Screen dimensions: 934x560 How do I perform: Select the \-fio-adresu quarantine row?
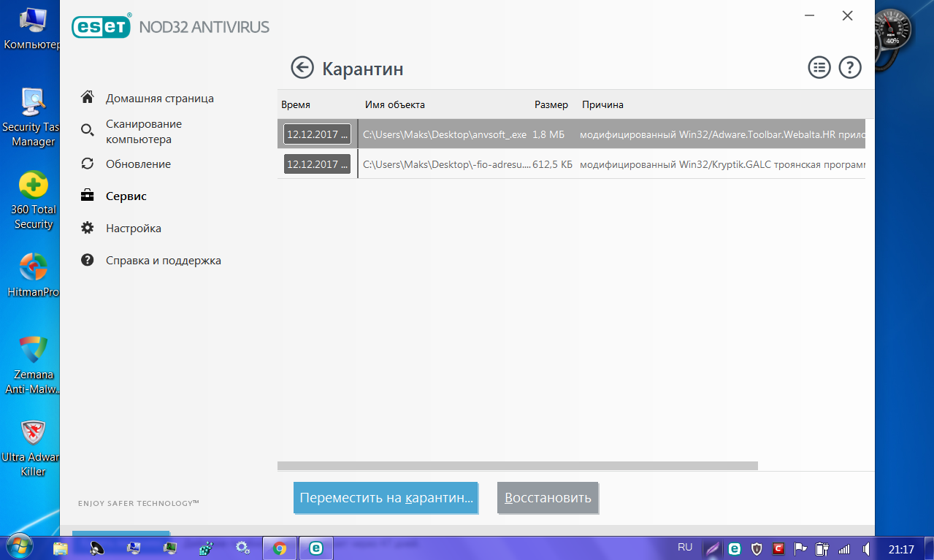tap(571, 164)
